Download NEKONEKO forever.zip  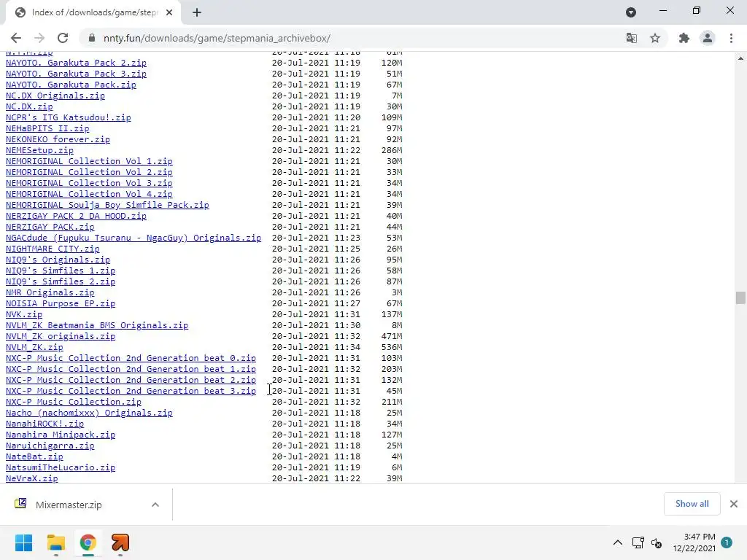point(58,139)
